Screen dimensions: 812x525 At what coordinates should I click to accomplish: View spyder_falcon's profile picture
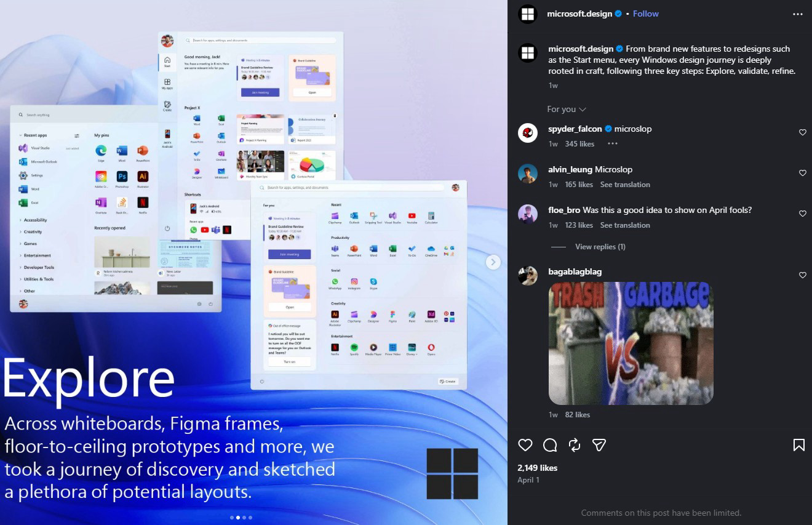click(x=528, y=132)
